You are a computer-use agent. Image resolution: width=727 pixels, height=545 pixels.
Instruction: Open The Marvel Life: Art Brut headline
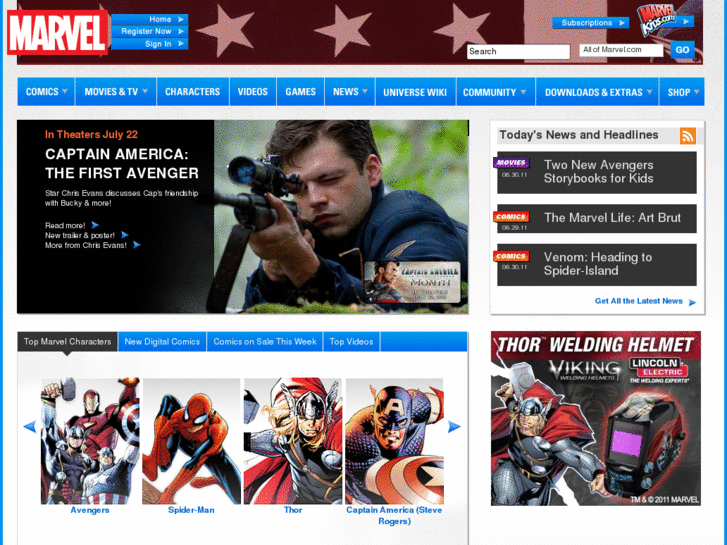coord(612,218)
